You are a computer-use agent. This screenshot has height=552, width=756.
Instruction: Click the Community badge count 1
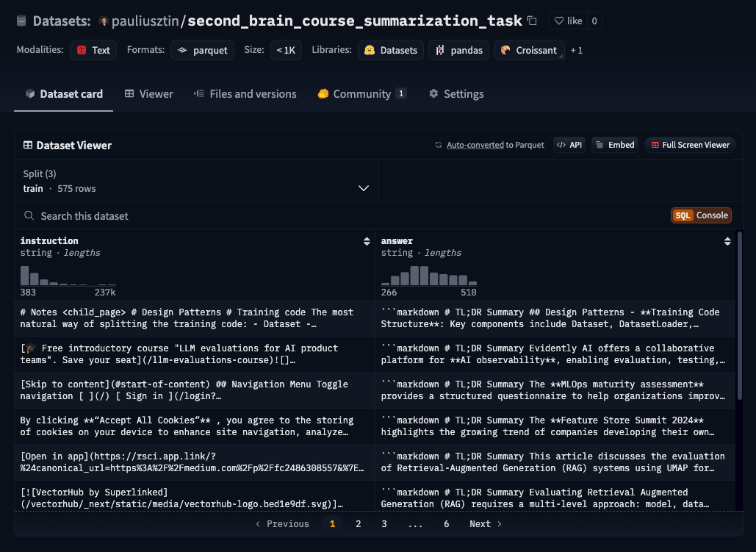401,93
